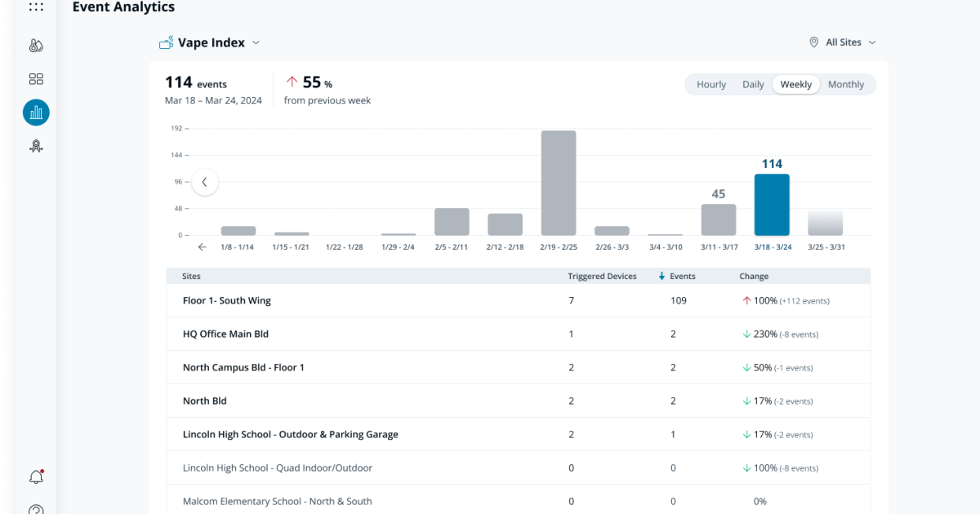Click the 50% (-1 events) change value
Screen dimensions: 980x514
(777, 368)
